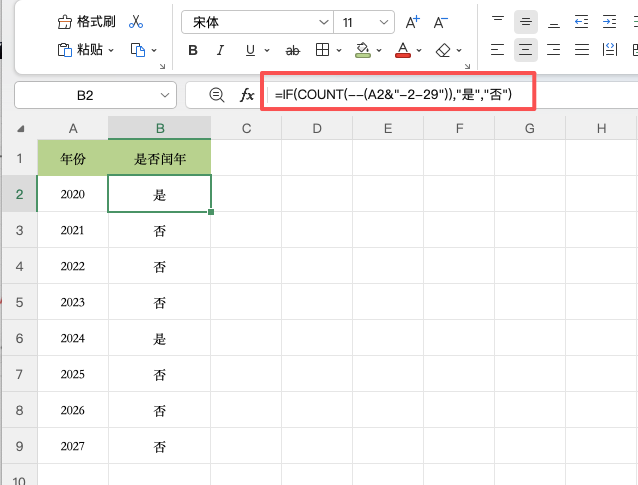Open the Name Box dropdown arrow
638x485 pixels.
click(165, 95)
